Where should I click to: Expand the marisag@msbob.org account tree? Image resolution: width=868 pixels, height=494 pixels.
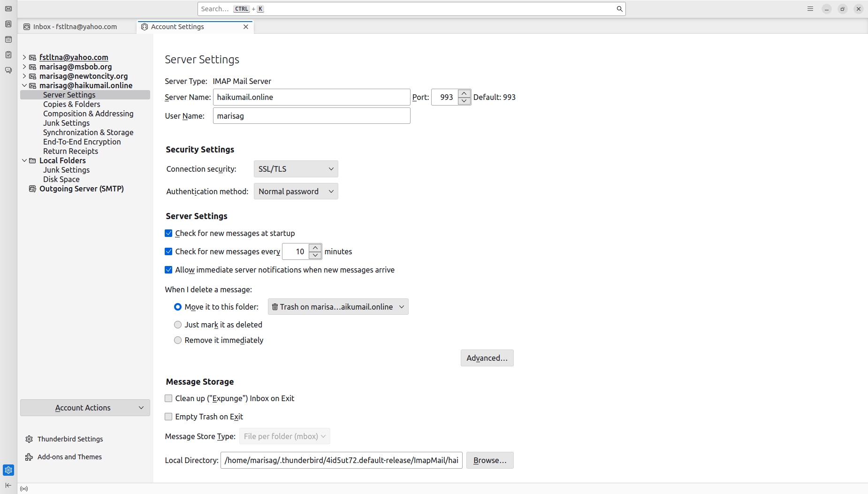coord(24,67)
